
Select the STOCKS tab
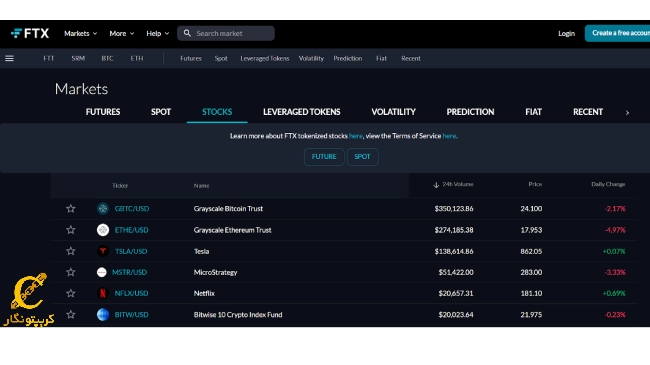coord(217,112)
